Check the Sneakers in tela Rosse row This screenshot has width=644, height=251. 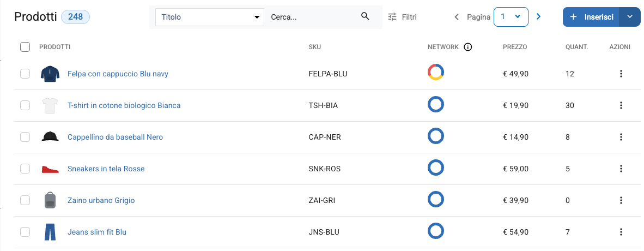click(25, 169)
